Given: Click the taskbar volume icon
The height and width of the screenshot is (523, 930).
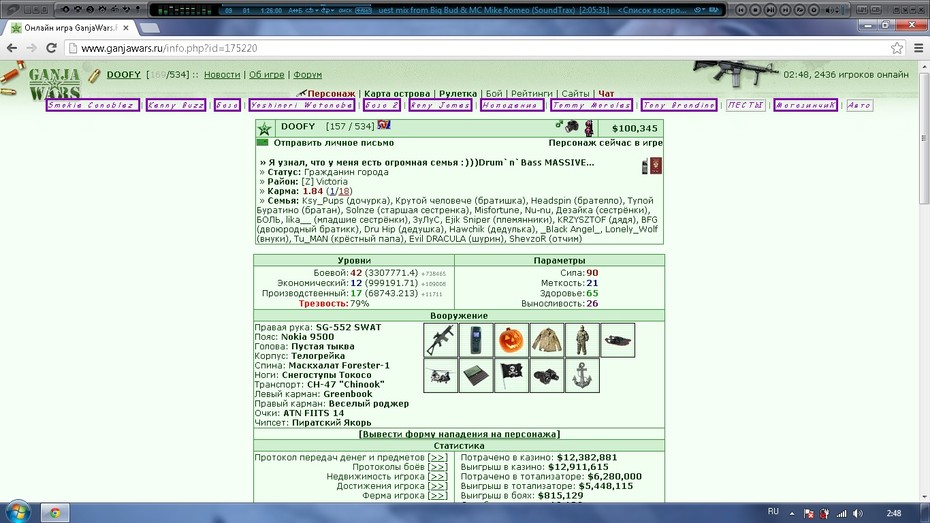Looking at the screenshot, I should pyautogui.click(x=858, y=514).
